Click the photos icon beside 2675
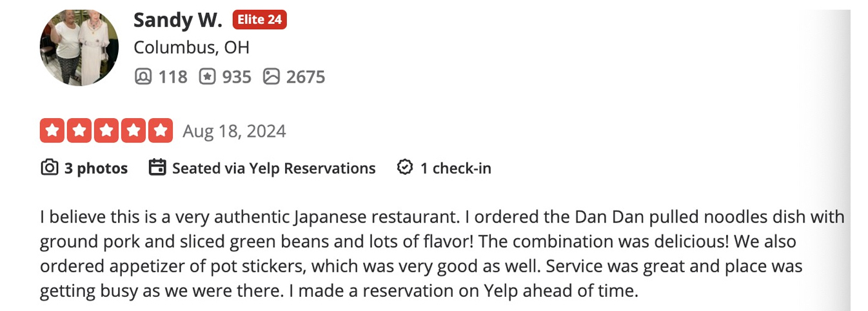The height and width of the screenshot is (311, 868). (x=271, y=77)
